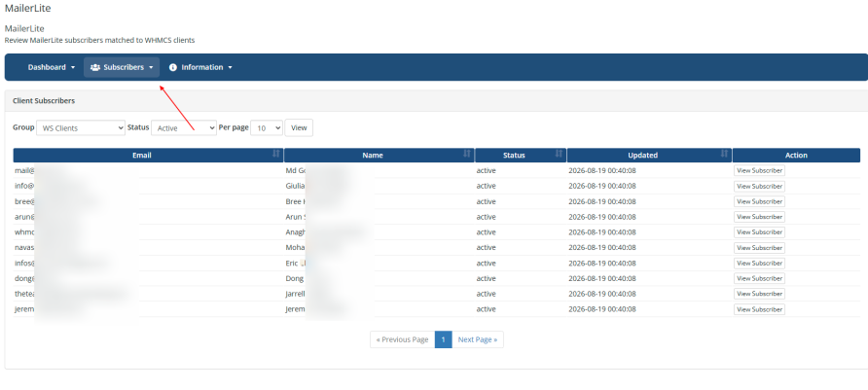Click the email cell starting with bree@
868x390 pixels.
coord(148,201)
